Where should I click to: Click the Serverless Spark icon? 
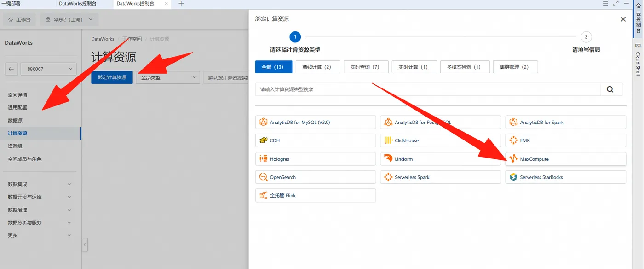point(388,177)
